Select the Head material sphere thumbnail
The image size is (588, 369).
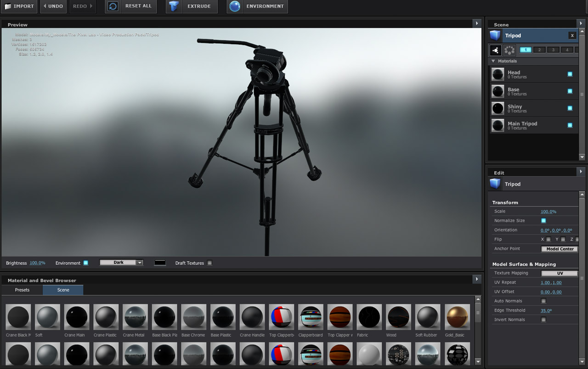(x=498, y=74)
